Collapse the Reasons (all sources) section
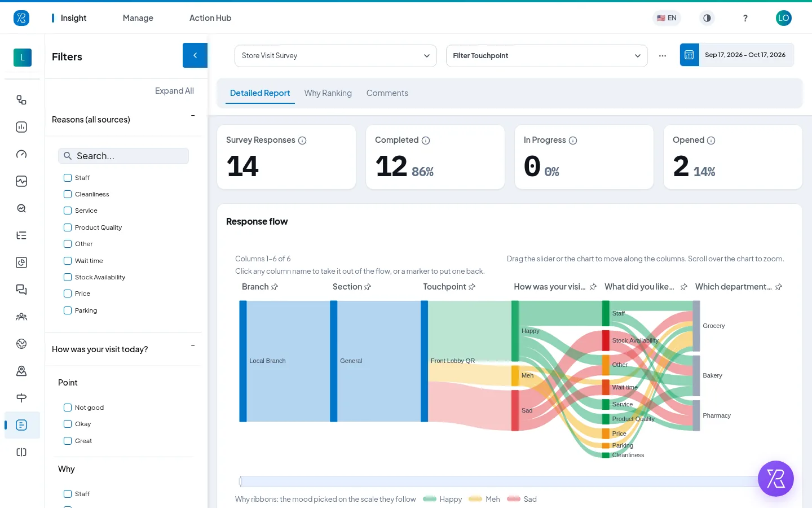This screenshot has width=812, height=508. click(x=193, y=116)
